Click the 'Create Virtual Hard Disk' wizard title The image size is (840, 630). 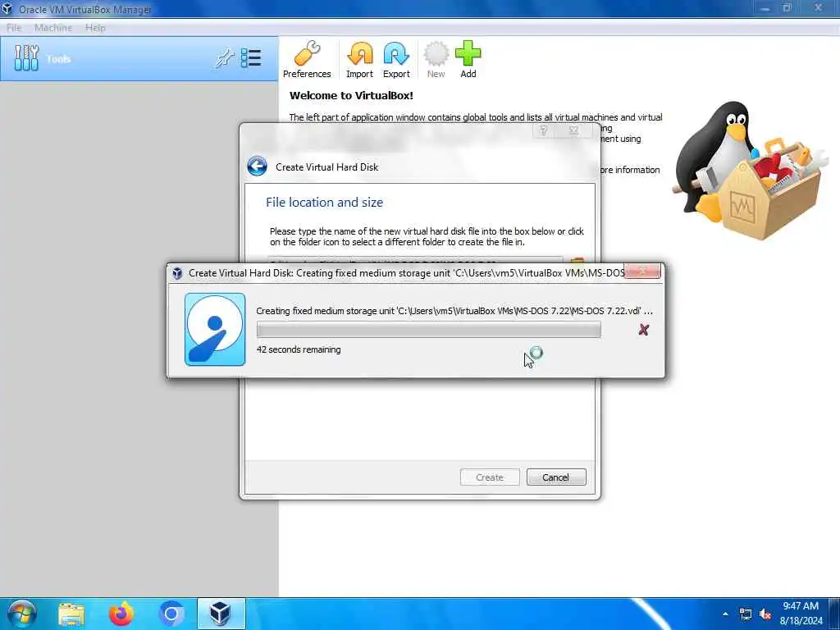tap(326, 167)
